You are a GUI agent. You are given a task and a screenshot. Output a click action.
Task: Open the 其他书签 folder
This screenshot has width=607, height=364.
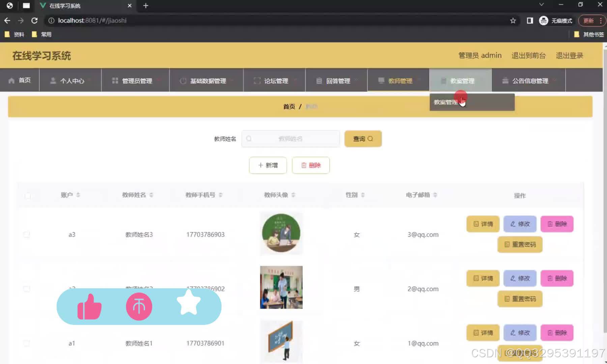click(589, 34)
